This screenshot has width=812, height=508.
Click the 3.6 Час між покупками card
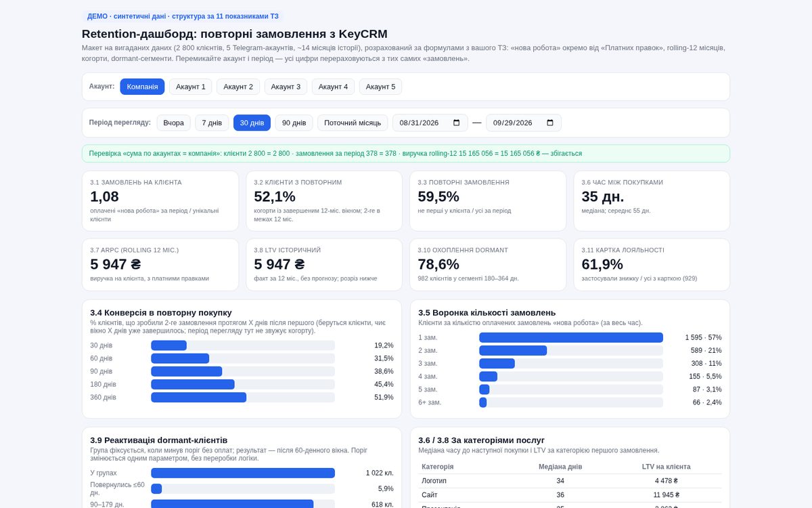[652, 201]
